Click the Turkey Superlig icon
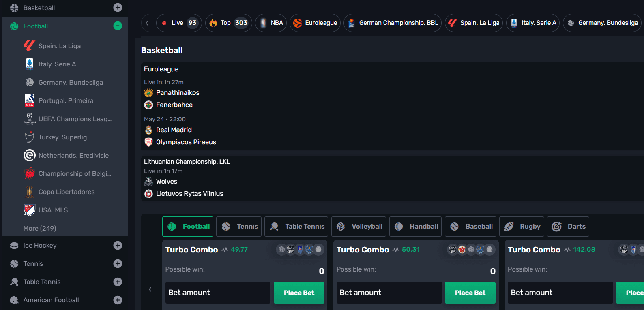 coord(30,137)
